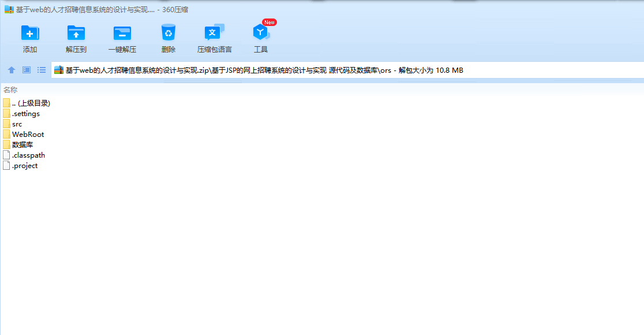
Task: Click the file icon beside .project
Action: [6, 166]
